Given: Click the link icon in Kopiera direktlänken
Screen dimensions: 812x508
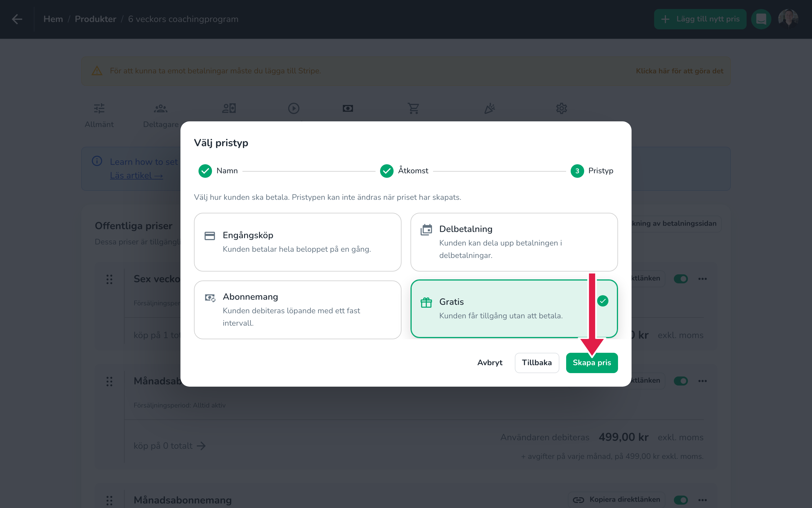Looking at the screenshot, I should [579, 500].
